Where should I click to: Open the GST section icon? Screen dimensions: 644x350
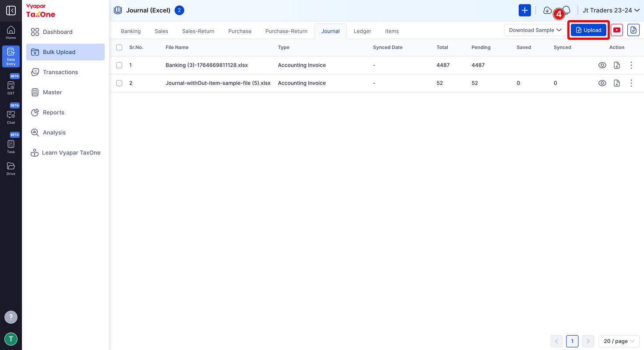coord(11,87)
